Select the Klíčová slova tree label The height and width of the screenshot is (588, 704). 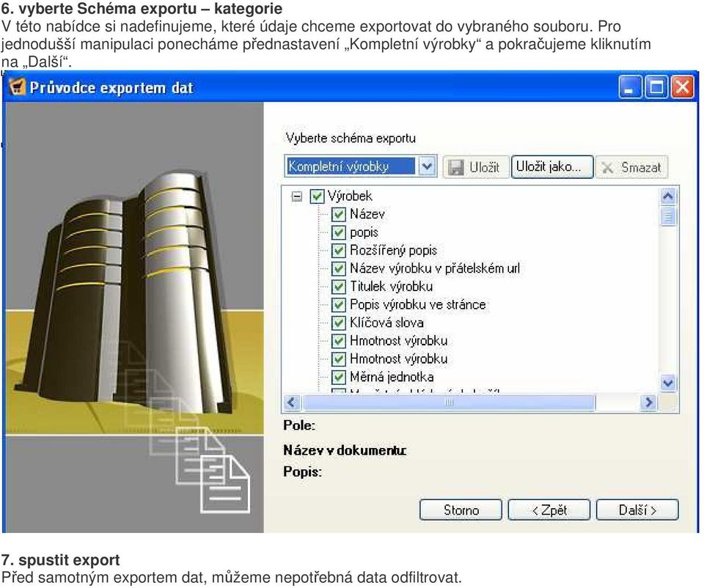tap(386, 323)
